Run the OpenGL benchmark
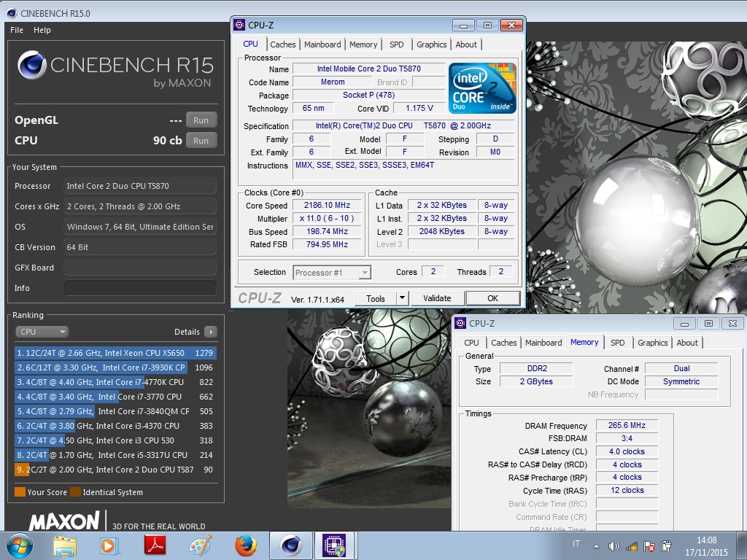Image resolution: width=747 pixels, height=560 pixels. pos(201,120)
